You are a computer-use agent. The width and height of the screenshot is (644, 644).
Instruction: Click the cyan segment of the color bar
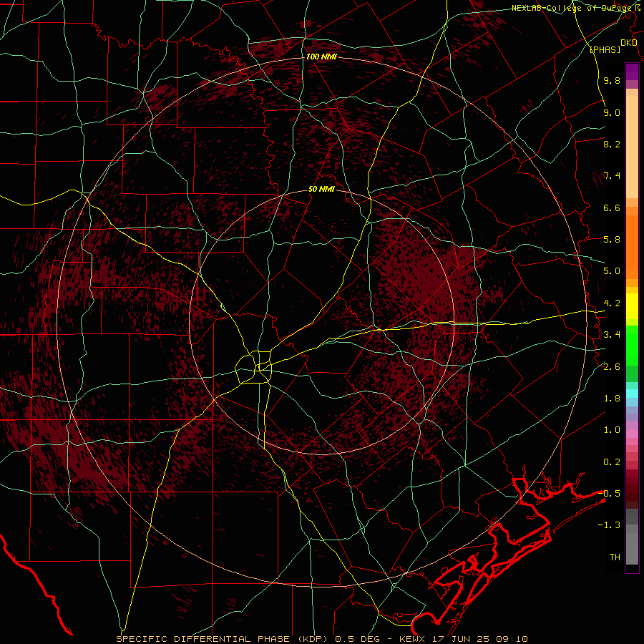pyautogui.click(x=632, y=394)
